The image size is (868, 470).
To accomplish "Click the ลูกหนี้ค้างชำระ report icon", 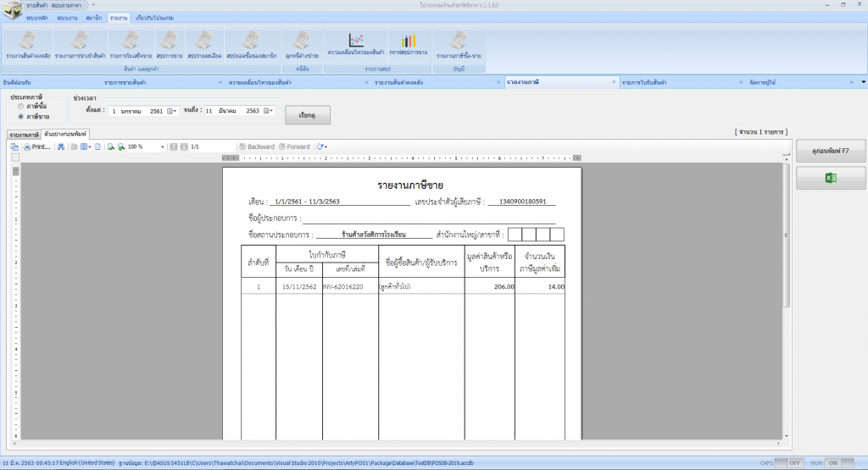I will 302,44.
